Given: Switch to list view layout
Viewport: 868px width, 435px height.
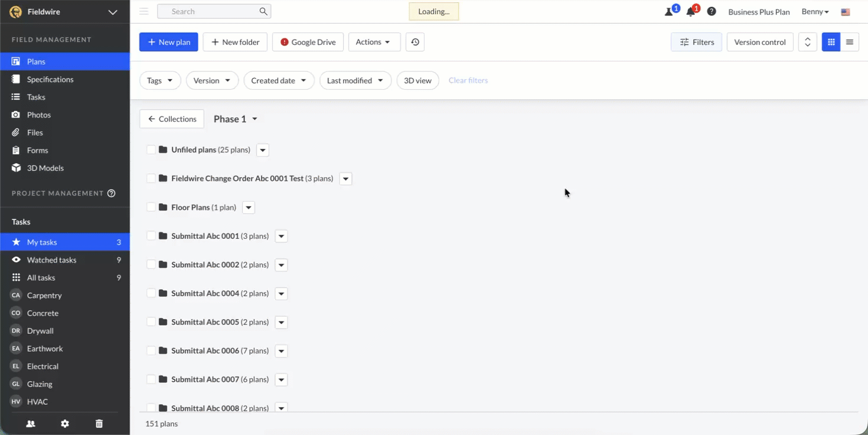Looking at the screenshot, I should tap(850, 42).
